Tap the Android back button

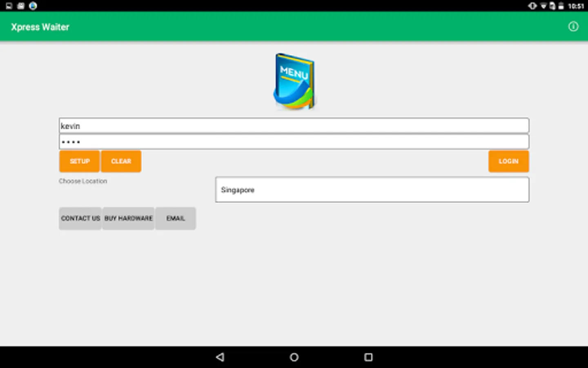tap(220, 357)
